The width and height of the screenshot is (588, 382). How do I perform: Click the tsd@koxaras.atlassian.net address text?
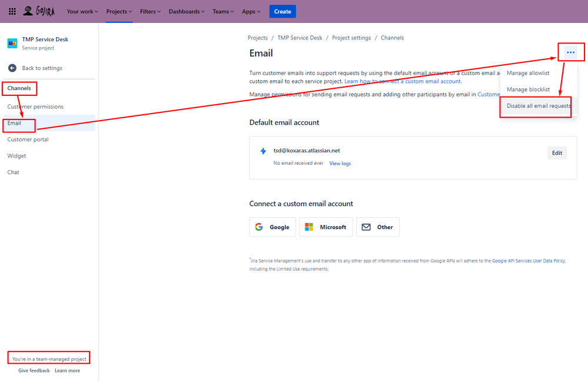point(307,150)
